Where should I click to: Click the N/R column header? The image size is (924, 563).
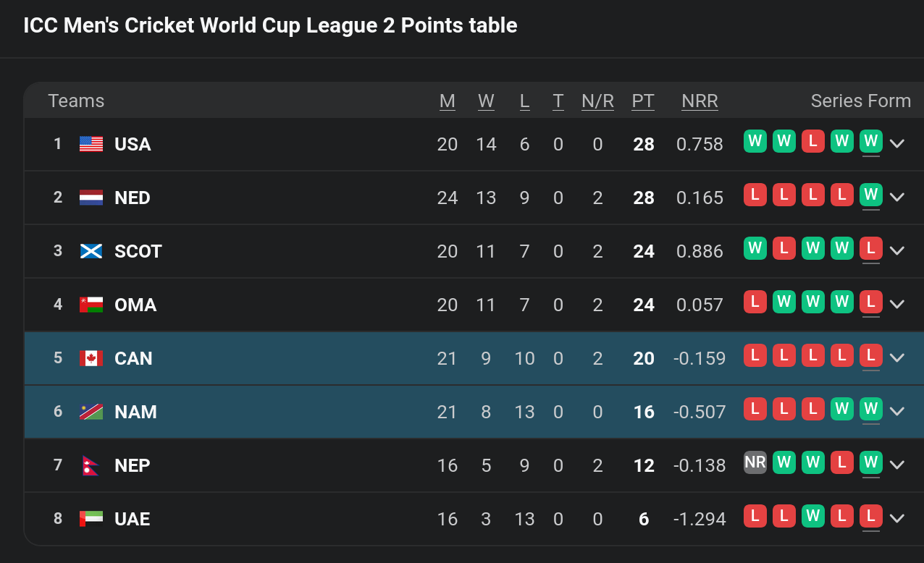597,101
